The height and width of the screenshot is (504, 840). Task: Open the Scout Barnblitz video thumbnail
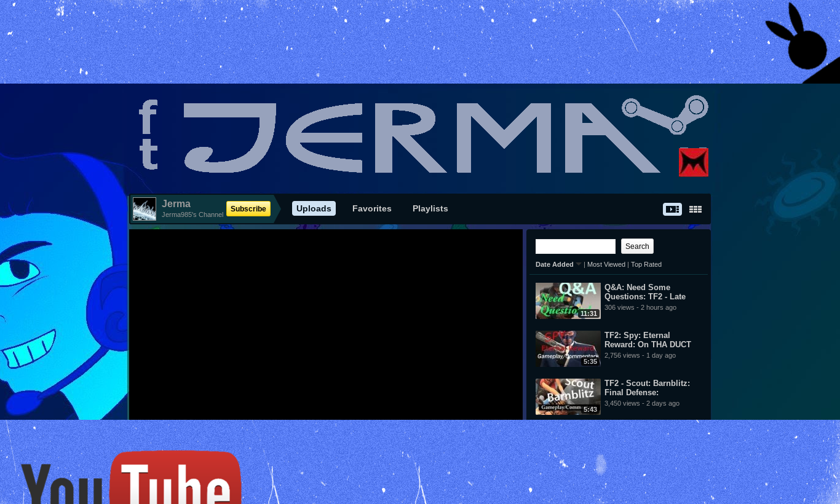tap(568, 396)
